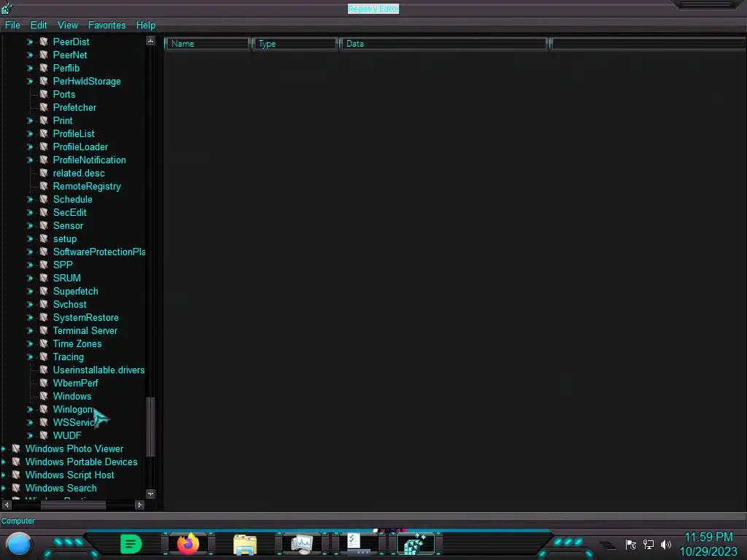Click the Registry Editor title bar app icon
This screenshot has width=747, height=560.
click(x=7, y=8)
